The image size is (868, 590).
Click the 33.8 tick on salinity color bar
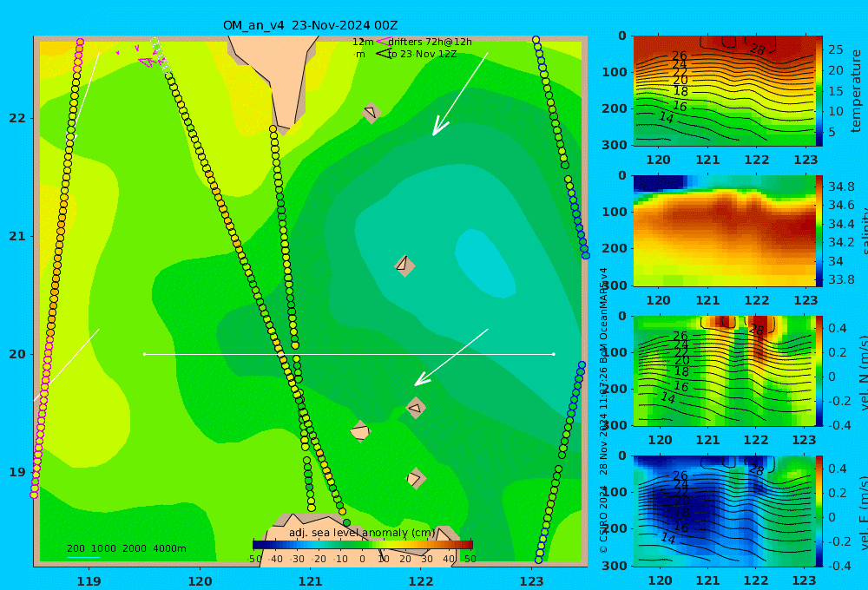pyautogui.click(x=841, y=279)
